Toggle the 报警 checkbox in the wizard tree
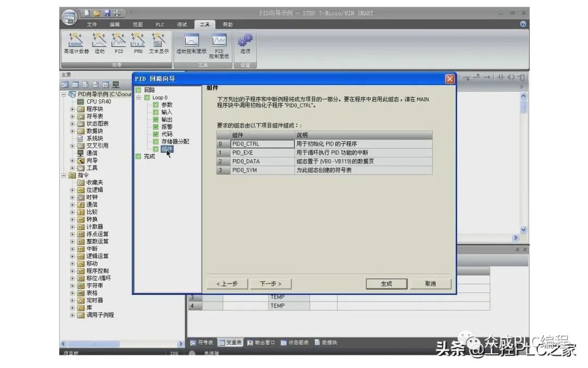 click(x=157, y=127)
